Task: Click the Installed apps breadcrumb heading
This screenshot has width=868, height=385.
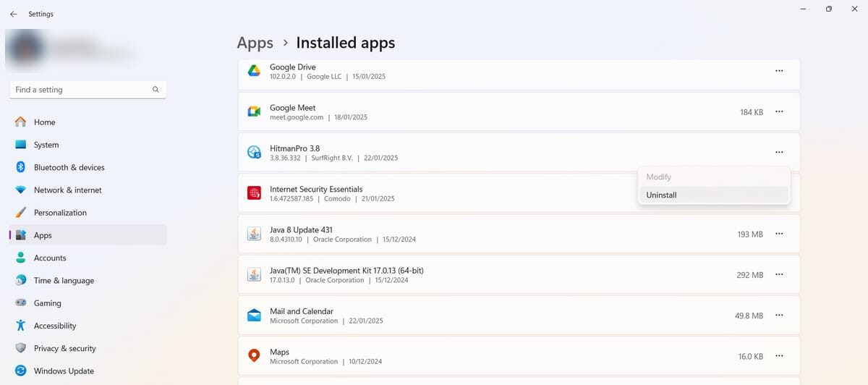Action: coord(346,43)
